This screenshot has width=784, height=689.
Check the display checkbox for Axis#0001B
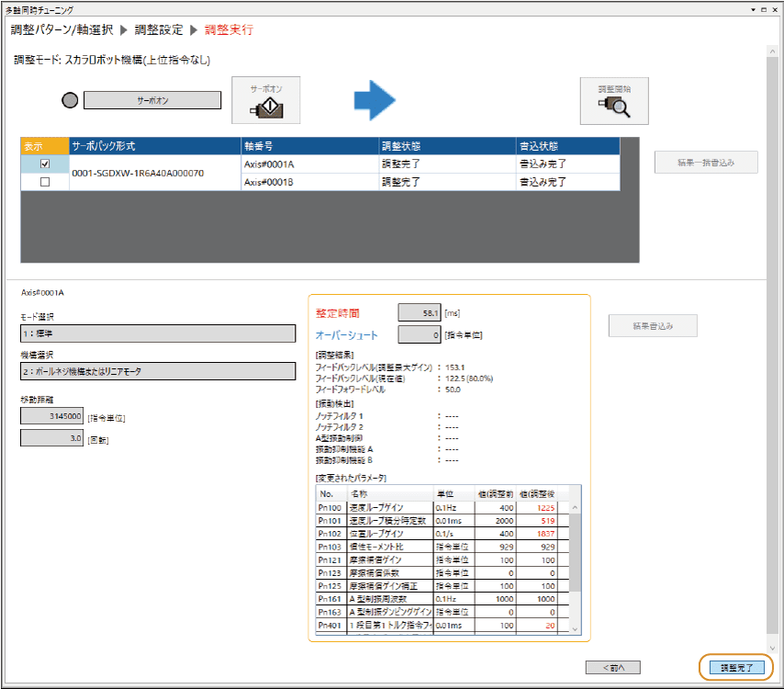coord(44,182)
